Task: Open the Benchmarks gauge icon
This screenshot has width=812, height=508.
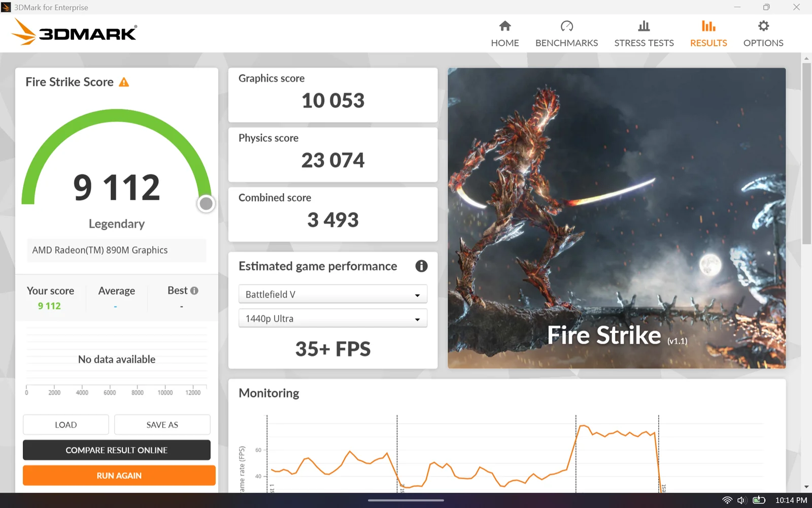Action: 566,26
